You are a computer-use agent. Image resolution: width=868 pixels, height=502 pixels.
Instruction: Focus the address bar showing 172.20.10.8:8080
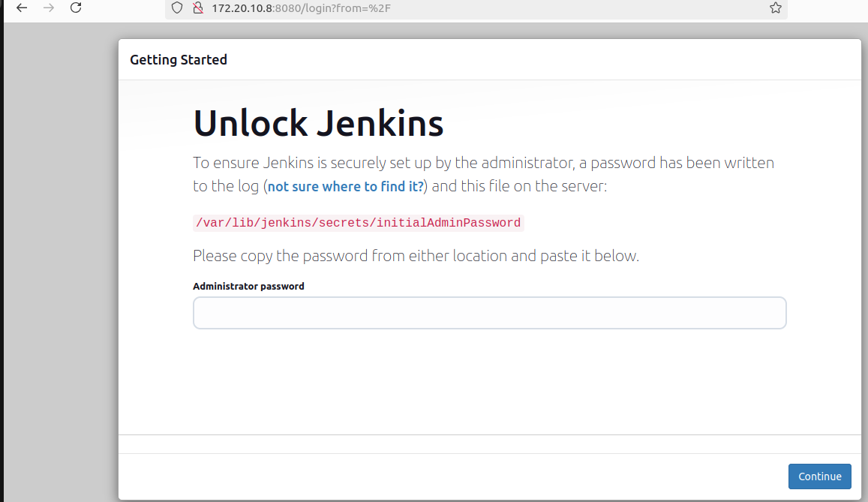coord(476,8)
